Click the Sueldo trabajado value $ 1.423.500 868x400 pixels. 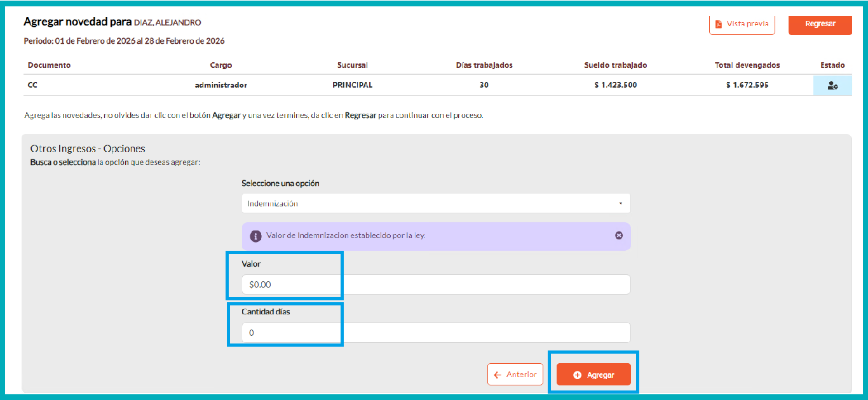(615, 85)
